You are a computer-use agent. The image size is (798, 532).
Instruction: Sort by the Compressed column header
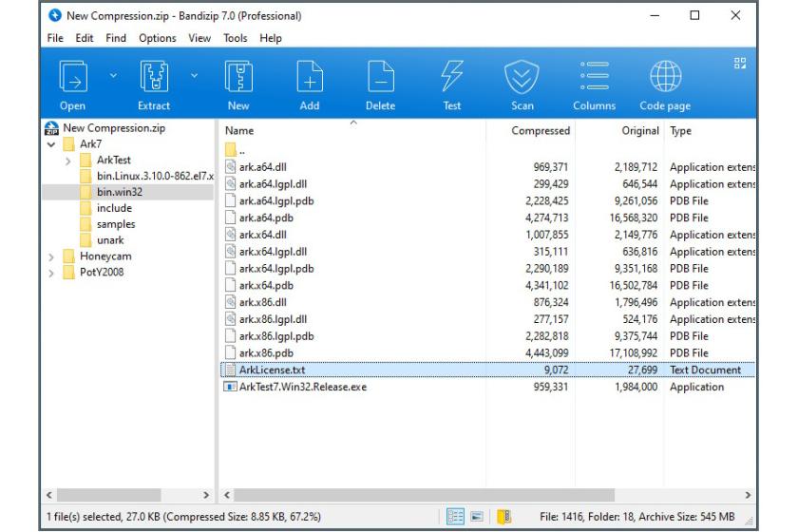pyautogui.click(x=530, y=131)
